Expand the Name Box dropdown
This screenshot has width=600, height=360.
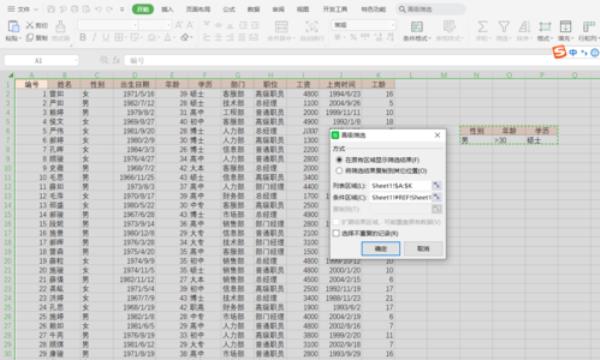click(75, 60)
